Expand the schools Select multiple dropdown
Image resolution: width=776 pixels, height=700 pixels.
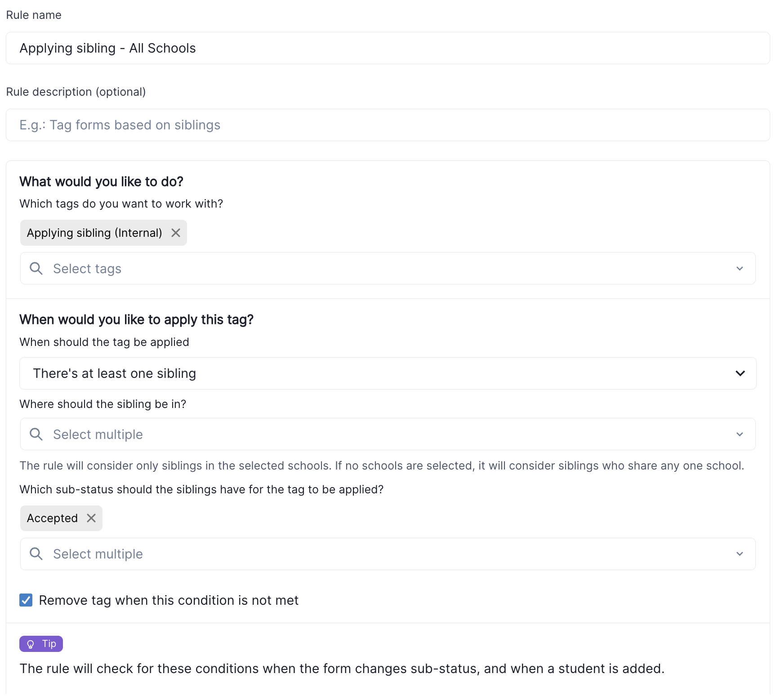[x=740, y=434]
